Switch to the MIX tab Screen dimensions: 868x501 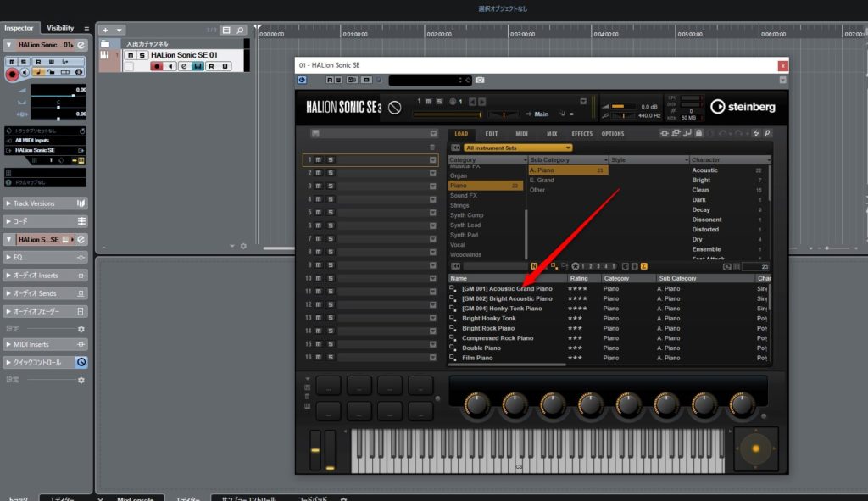[x=552, y=134]
